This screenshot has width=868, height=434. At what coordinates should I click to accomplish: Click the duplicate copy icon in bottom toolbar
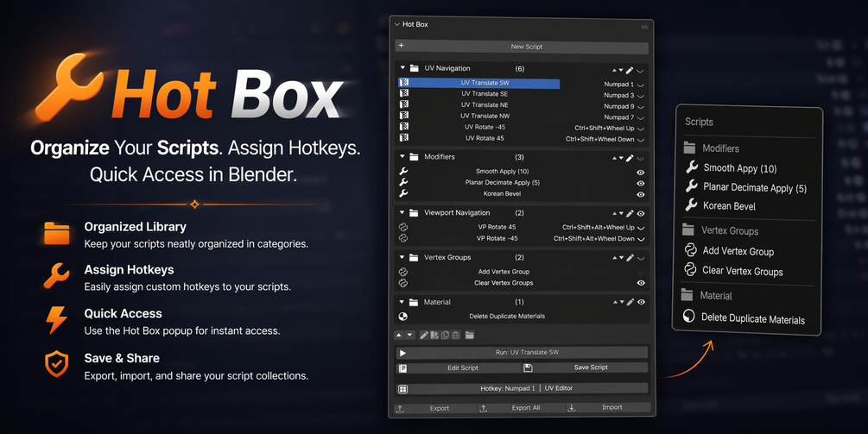(x=445, y=335)
